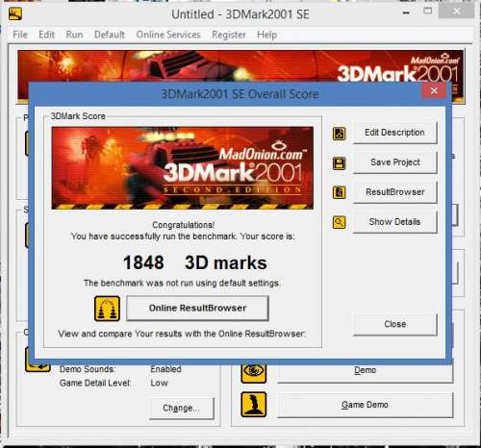Screen dimensions: 481x448
Task: Run the Demo in main window
Action: [366, 371]
